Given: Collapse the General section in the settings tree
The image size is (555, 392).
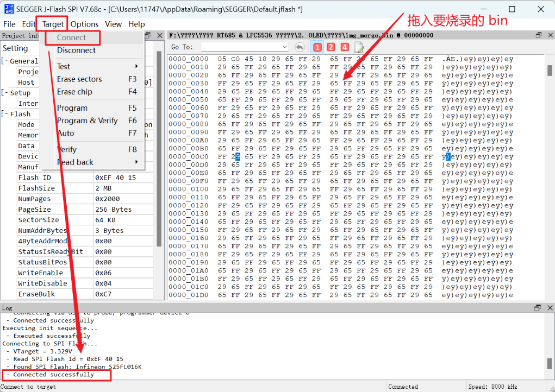Looking at the screenshot, I should point(5,61).
